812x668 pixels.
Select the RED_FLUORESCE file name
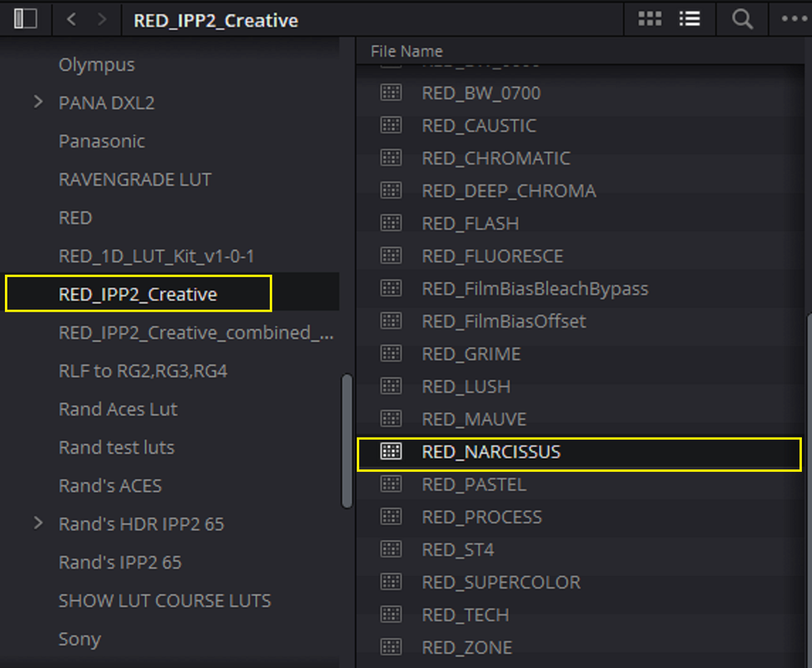click(493, 256)
